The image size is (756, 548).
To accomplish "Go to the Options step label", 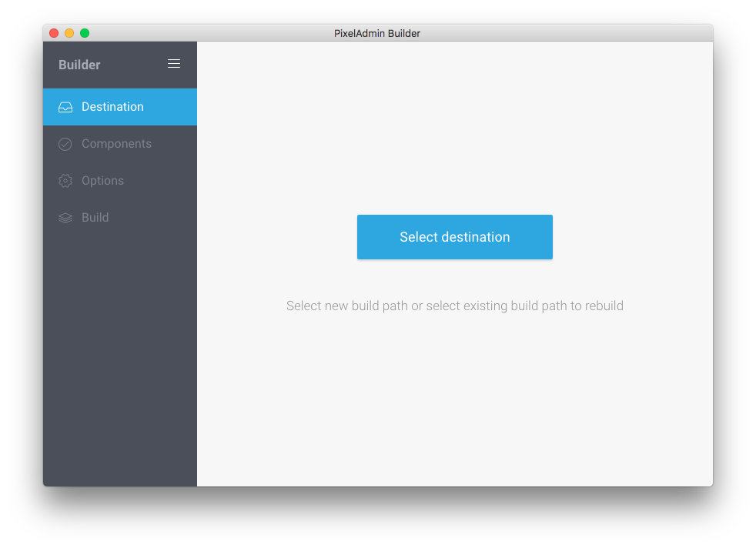I will 102,181.
